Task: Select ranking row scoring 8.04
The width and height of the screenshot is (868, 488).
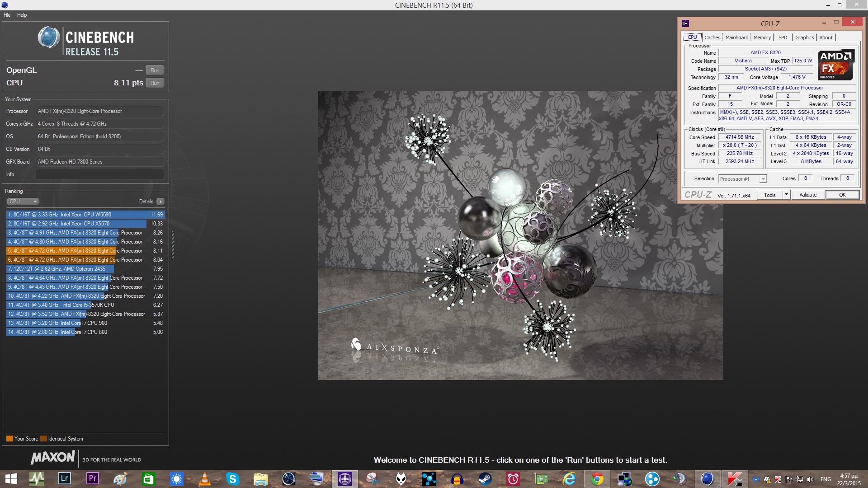Action: pyautogui.click(x=85, y=260)
